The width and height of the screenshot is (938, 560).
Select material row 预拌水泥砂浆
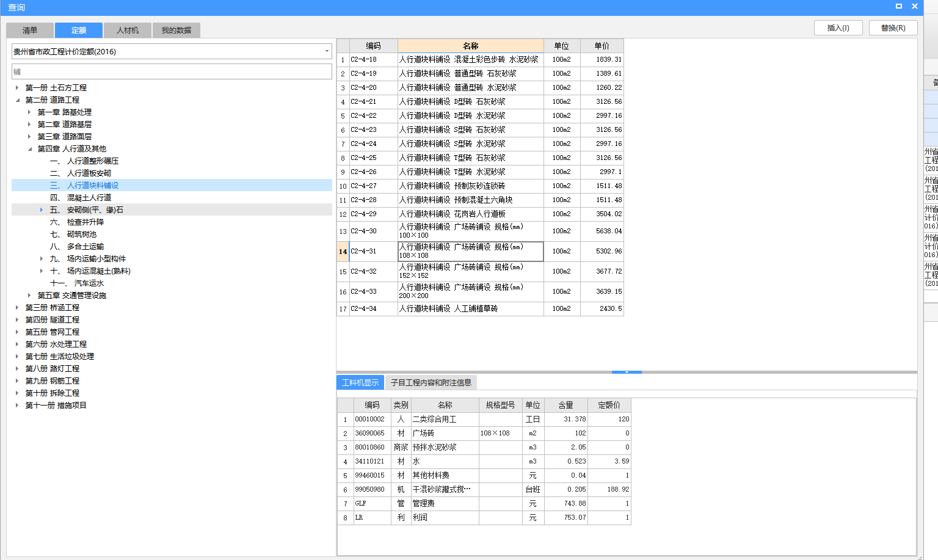(484, 447)
